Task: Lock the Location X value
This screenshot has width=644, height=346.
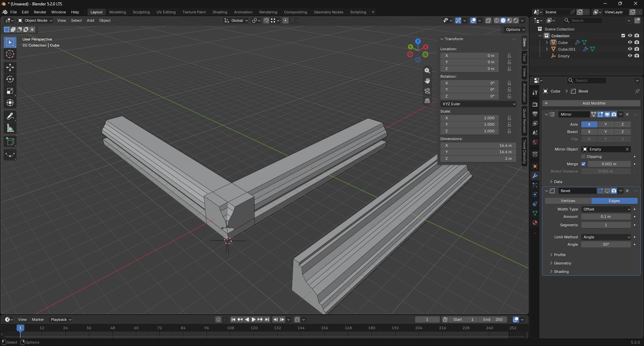Action: pyautogui.click(x=509, y=56)
